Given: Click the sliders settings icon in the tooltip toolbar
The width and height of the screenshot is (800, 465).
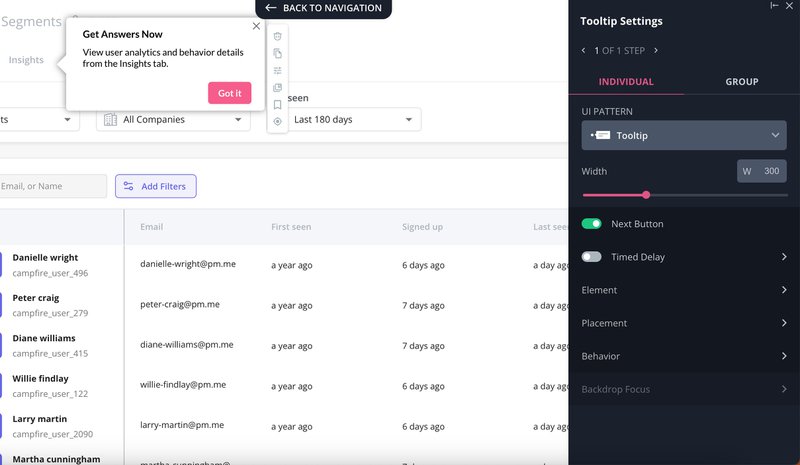Looking at the screenshot, I should 278,70.
